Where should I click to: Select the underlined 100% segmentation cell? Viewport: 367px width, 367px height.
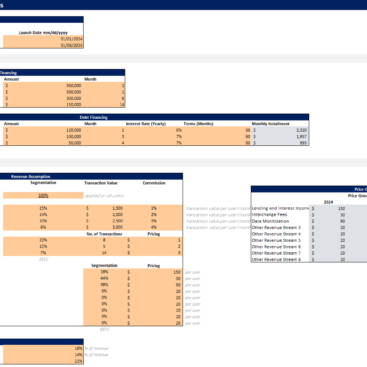click(43, 196)
